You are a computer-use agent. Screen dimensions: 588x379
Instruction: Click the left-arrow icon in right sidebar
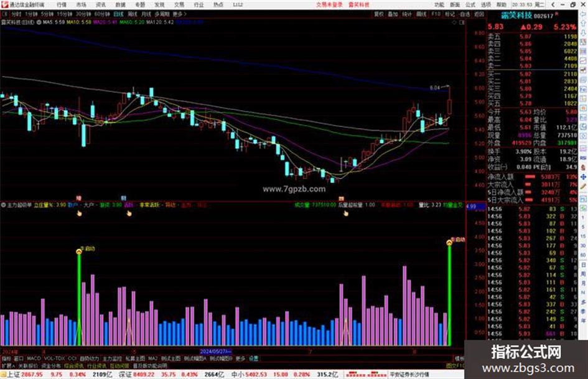coord(584,15)
